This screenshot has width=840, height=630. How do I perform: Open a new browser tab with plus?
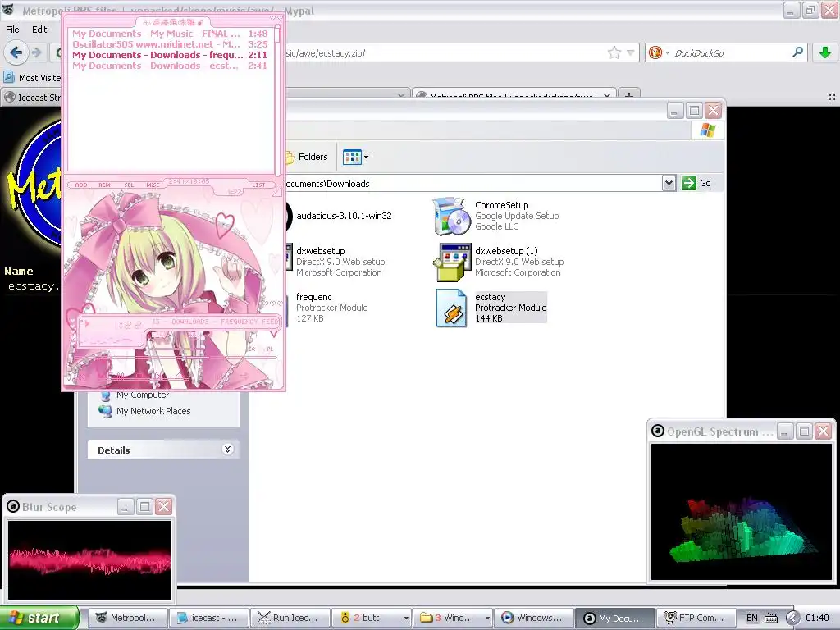pyautogui.click(x=629, y=96)
